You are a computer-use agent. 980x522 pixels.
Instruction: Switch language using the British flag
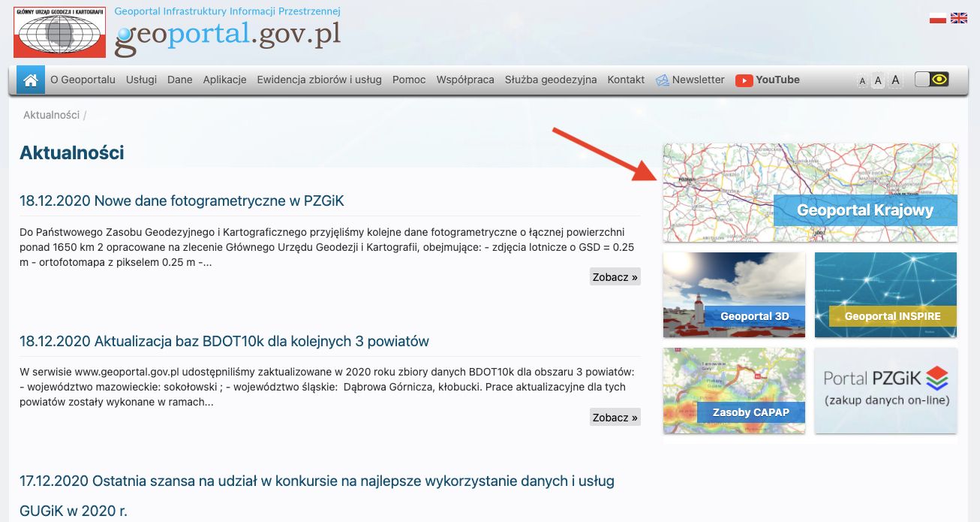[958, 17]
